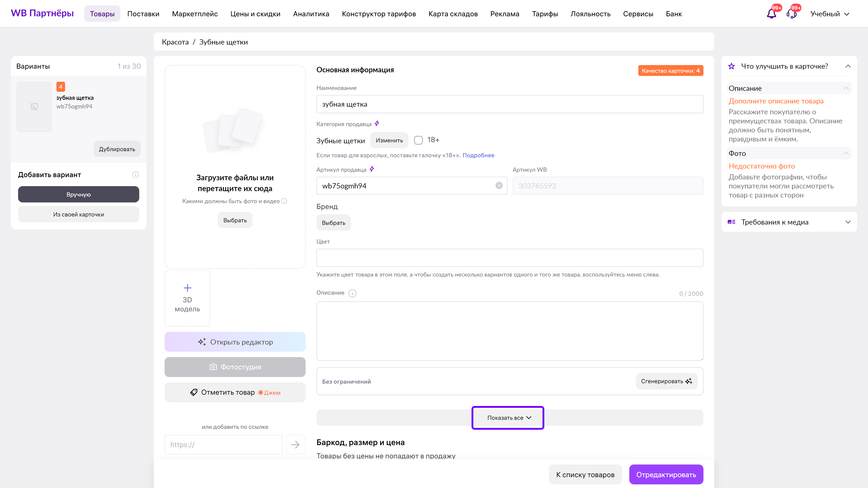
Task: Open the Тарифы menu
Action: 545,14
